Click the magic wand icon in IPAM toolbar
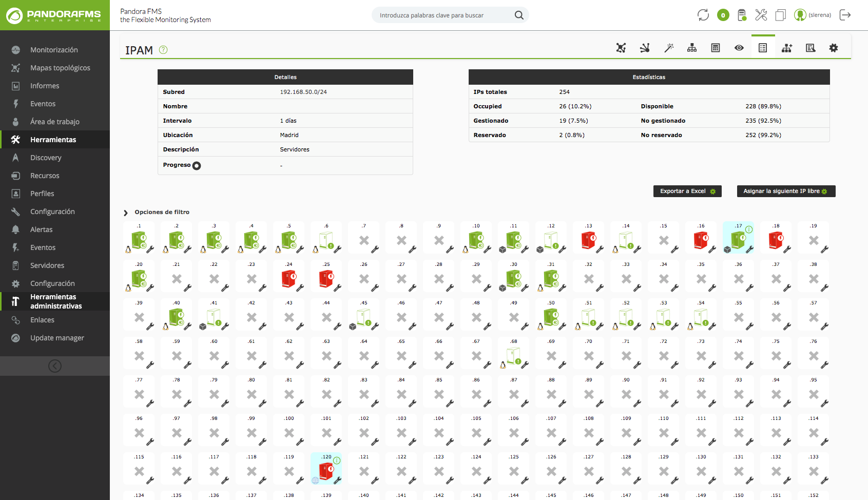Screen dimensions: 868x500 (x=668, y=48)
